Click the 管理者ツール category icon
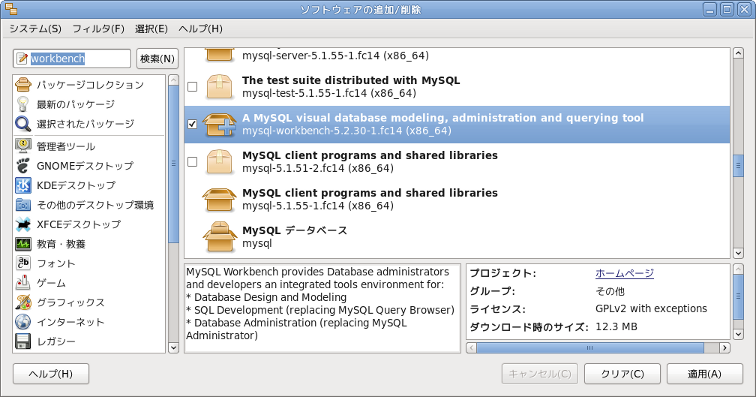756x397 pixels. [23, 146]
